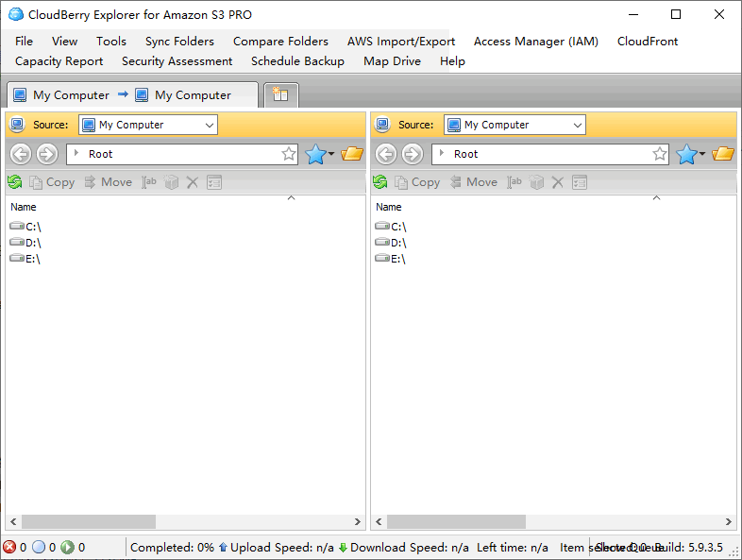
Task: Open the Security Assessment menu
Action: pyautogui.click(x=177, y=61)
